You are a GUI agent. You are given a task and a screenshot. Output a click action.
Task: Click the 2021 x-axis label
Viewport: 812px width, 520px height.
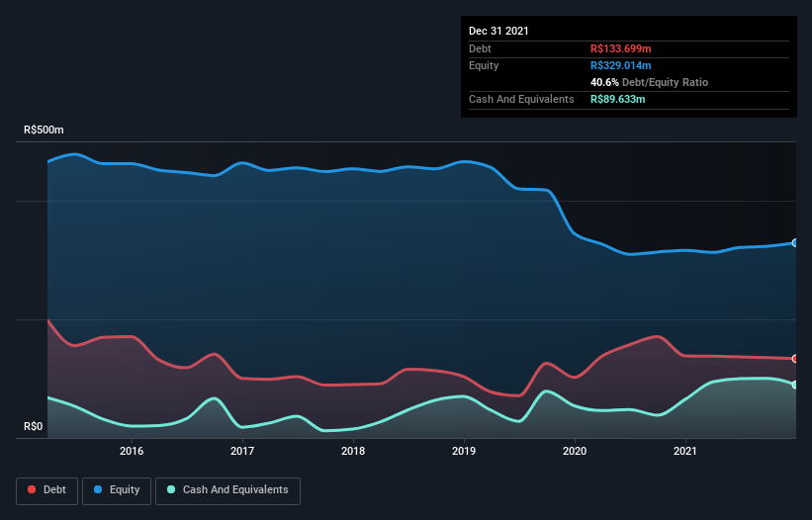click(x=685, y=451)
